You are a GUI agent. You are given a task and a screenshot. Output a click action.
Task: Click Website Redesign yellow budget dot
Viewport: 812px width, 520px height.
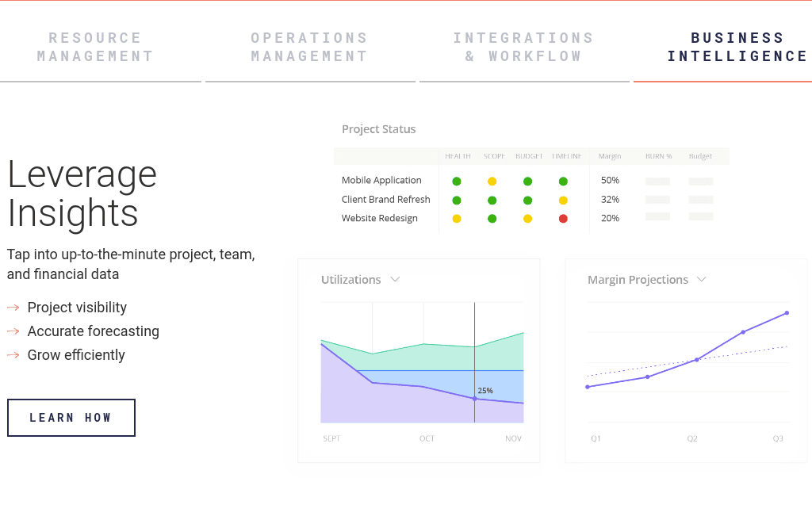527,219
